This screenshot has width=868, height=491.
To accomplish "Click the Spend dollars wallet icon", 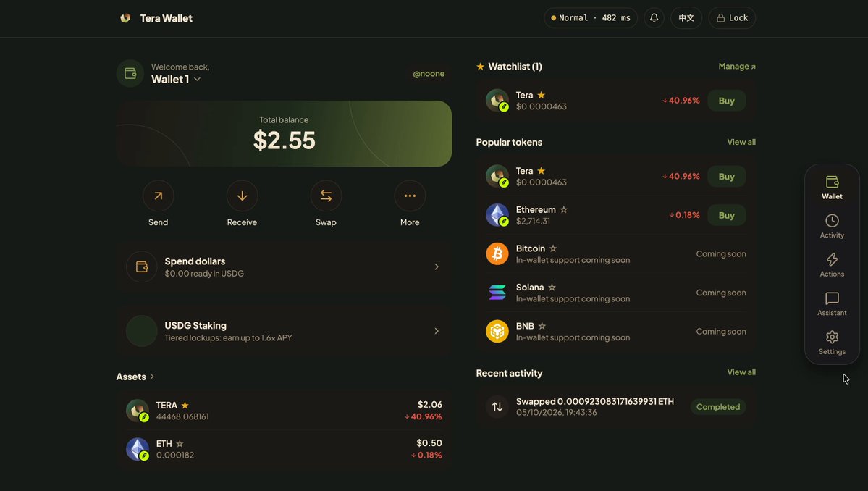I will coord(142,267).
